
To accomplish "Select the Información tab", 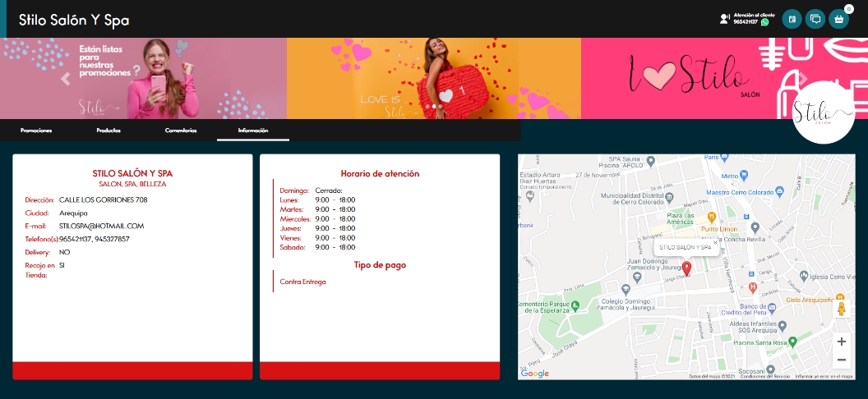I will click(253, 131).
